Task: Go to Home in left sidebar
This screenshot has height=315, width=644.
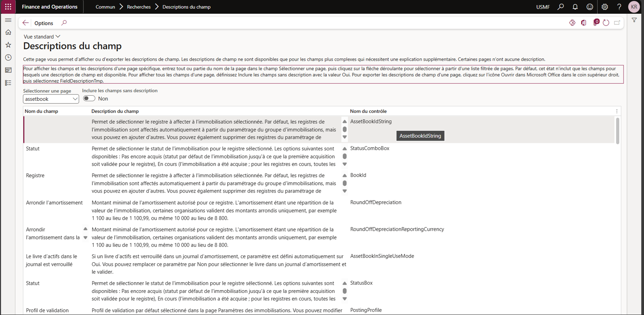Action: 8,32
